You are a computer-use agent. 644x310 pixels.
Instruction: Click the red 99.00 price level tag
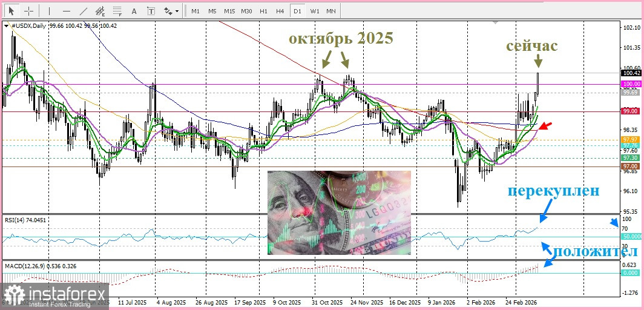629,111
